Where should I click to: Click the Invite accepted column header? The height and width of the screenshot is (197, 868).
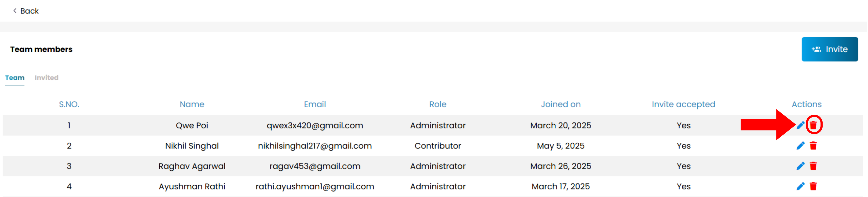(x=683, y=105)
